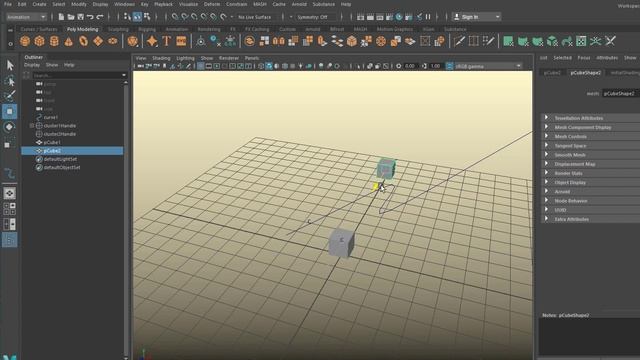Create a polygon cube from shelf

pyautogui.click(x=40, y=41)
